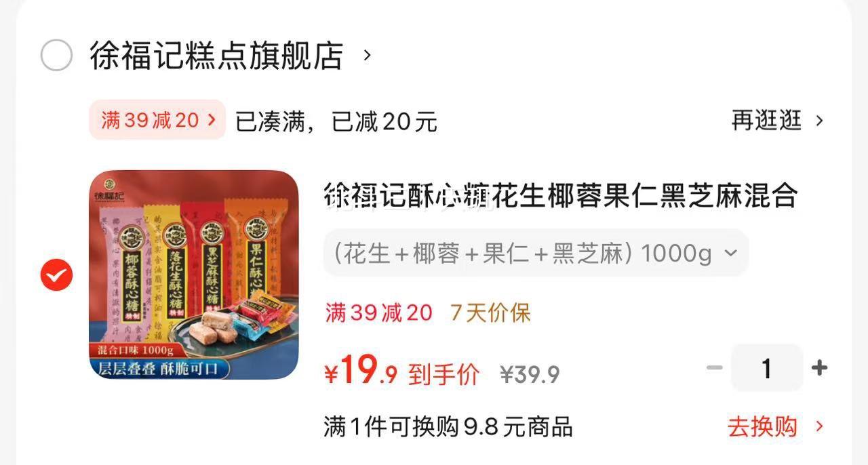Uncheck the red product selection checkmark
Viewport: 868px width, 465px height.
click(56, 275)
